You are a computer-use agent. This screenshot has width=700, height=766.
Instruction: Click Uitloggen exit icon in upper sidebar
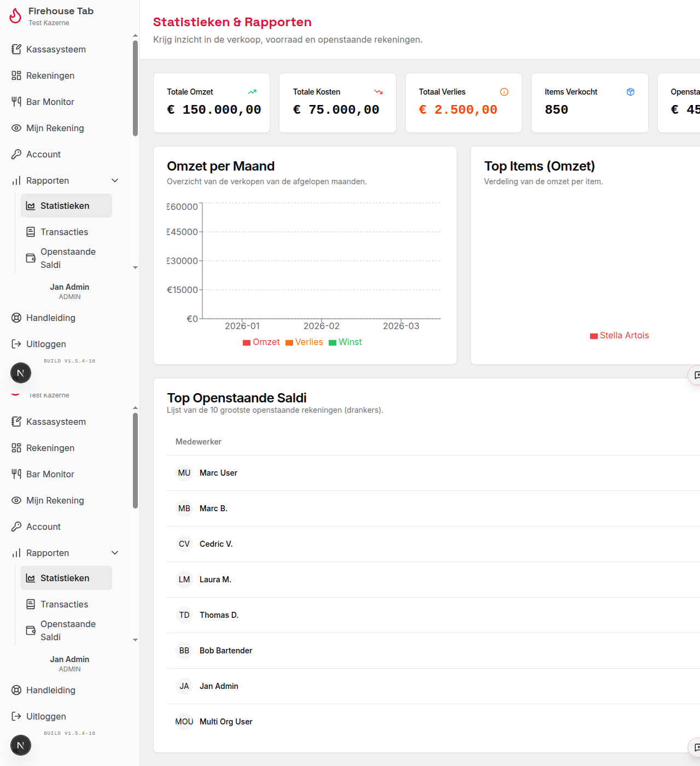pyautogui.click(x=16, y=344)
